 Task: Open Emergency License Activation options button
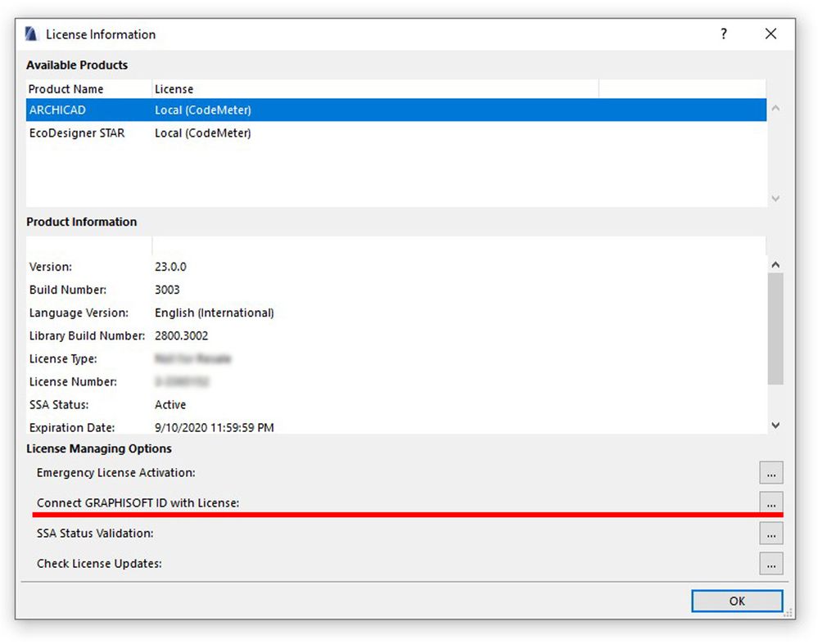[771, 473]
